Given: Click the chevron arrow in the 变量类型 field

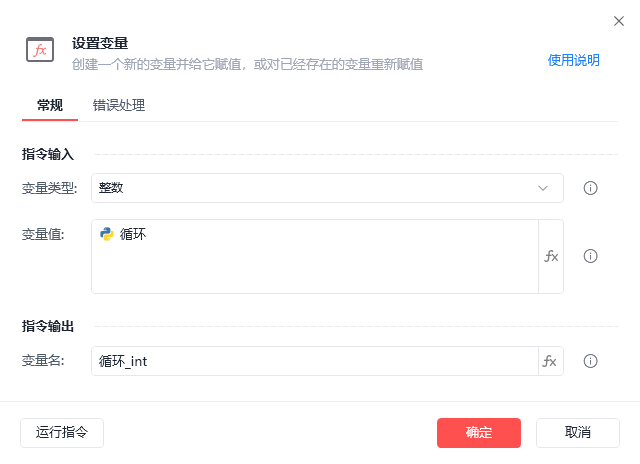Looking at the screenshot, I should [x=543, y=188].
